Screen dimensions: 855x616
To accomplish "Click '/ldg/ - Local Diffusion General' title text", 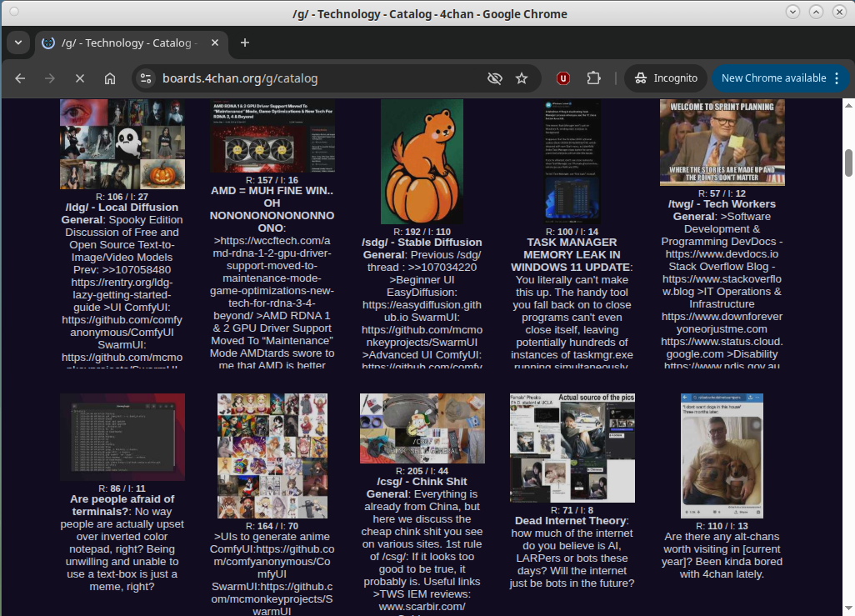I will pos(121,213).
